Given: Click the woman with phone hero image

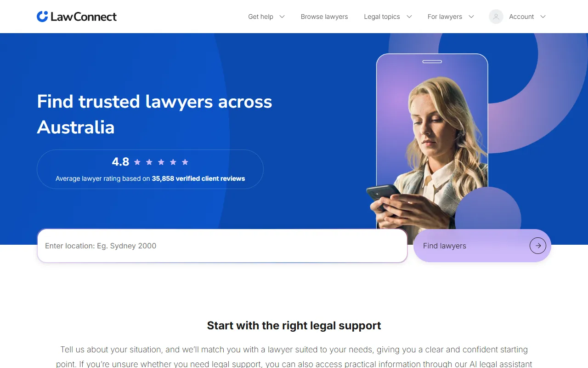Looking at the screenshot, I should coord(432,143).
